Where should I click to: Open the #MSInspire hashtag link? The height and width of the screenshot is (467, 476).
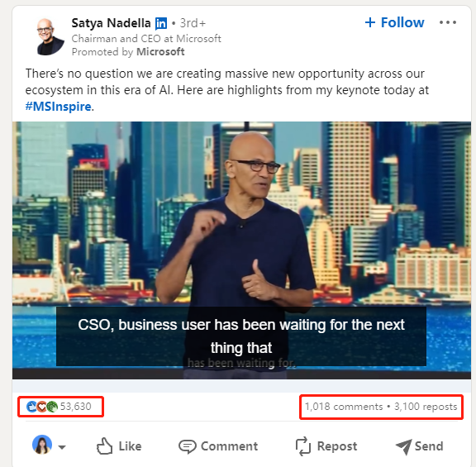[x=59, y=107]
